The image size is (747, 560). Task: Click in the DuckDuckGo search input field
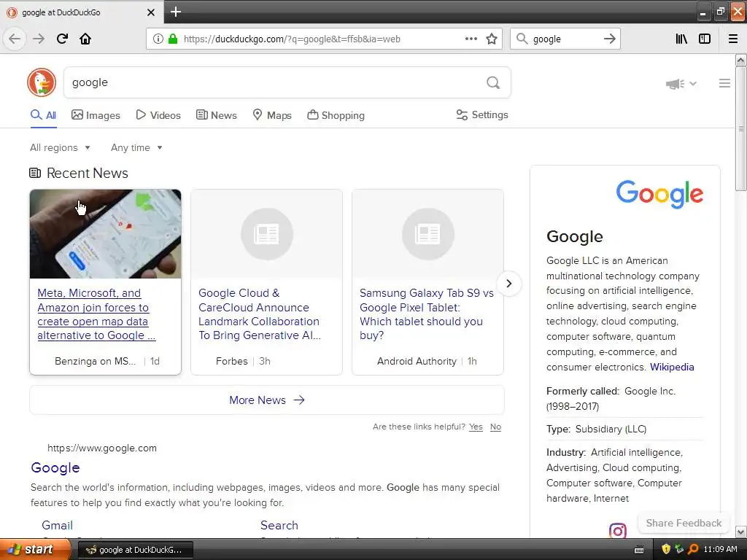(x=274, y=82)
